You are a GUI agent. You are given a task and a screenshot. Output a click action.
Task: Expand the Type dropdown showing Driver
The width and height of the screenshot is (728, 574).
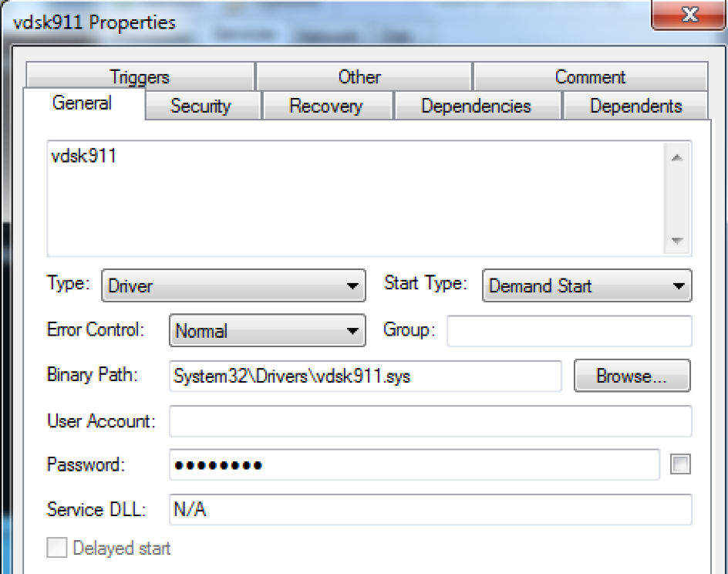pyautogui.click(x=234, y=286)
